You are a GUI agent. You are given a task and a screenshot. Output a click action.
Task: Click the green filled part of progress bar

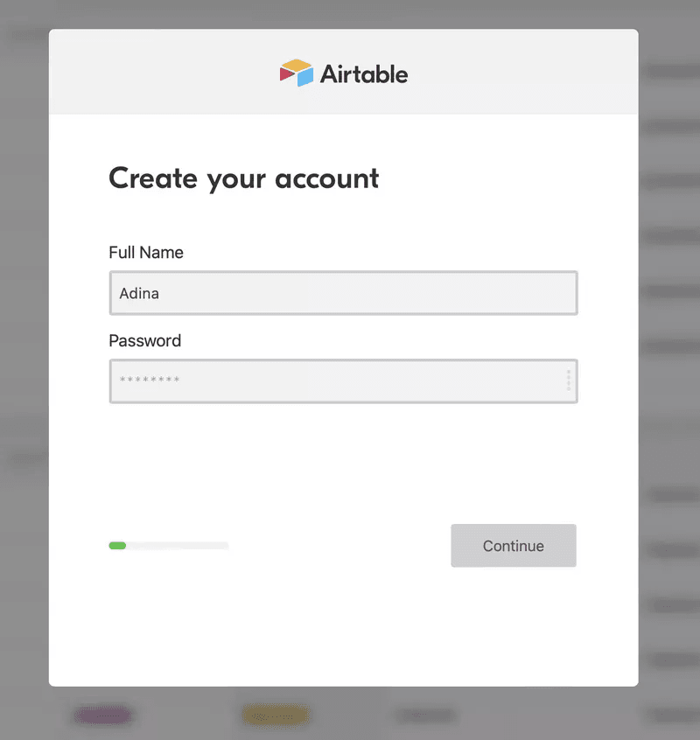click(x=117, y=546)
